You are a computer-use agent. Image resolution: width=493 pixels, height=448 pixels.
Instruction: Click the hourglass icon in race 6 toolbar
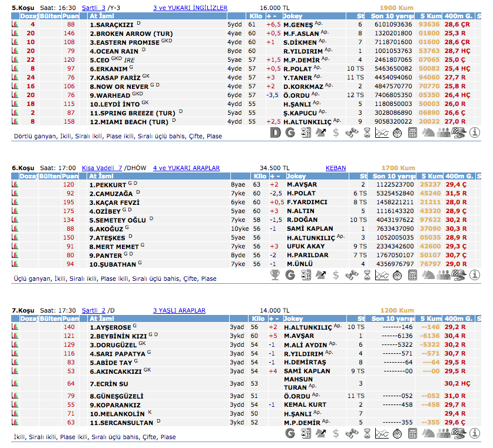(367, 276)
